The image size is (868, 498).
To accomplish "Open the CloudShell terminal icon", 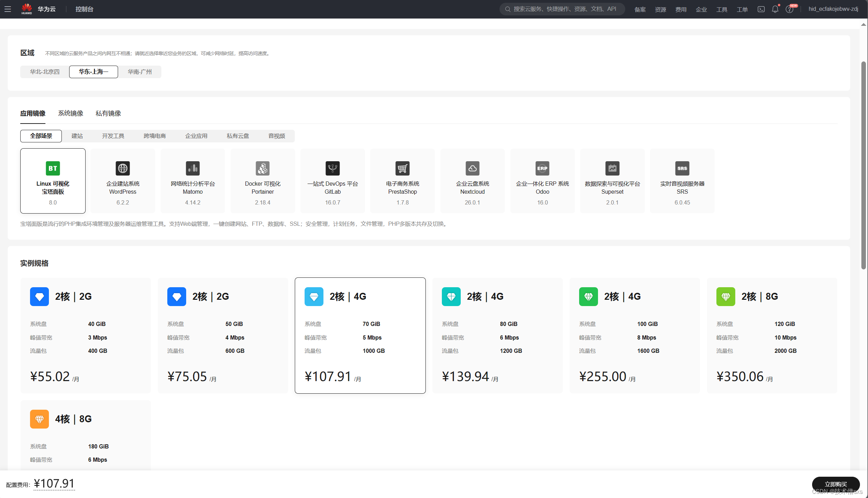I will 761,9.
